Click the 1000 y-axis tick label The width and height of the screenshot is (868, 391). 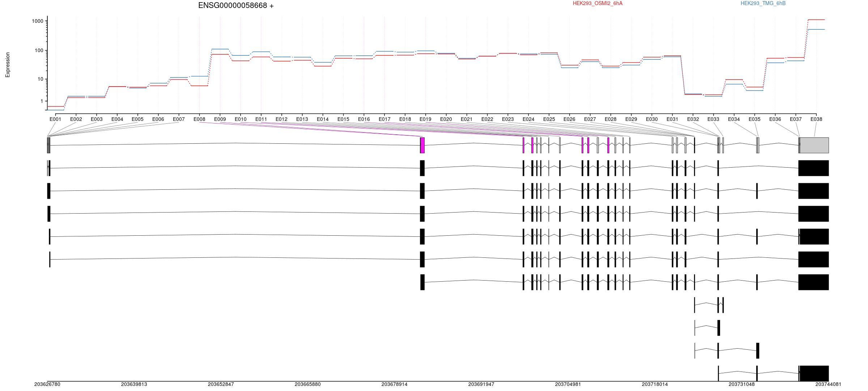click(x=38, y=21)
